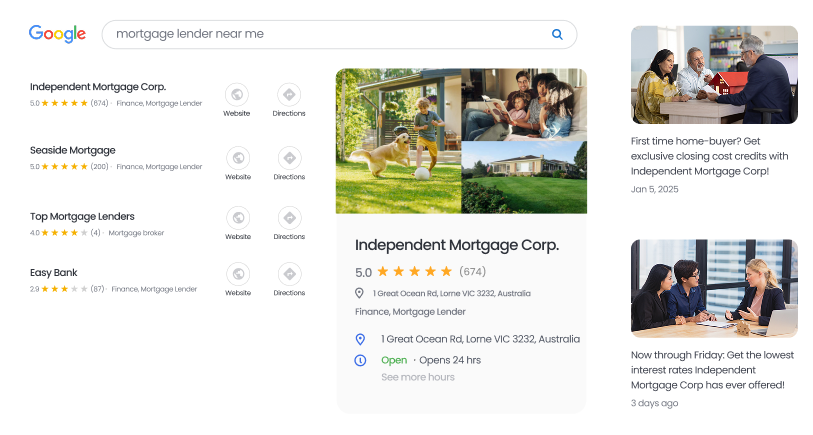The height and width of the screenshot is (435, 813).
Task: Click 'Finance, Mortgage Lender' category in card
Action: tap(410, 312)
